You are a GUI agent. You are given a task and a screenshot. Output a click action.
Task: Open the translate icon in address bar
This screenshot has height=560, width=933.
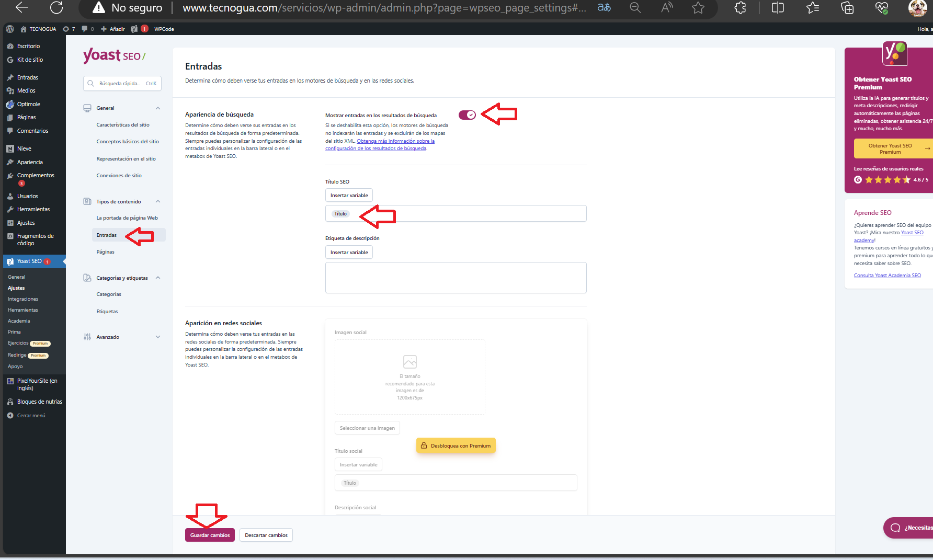[x=604, y=7]
